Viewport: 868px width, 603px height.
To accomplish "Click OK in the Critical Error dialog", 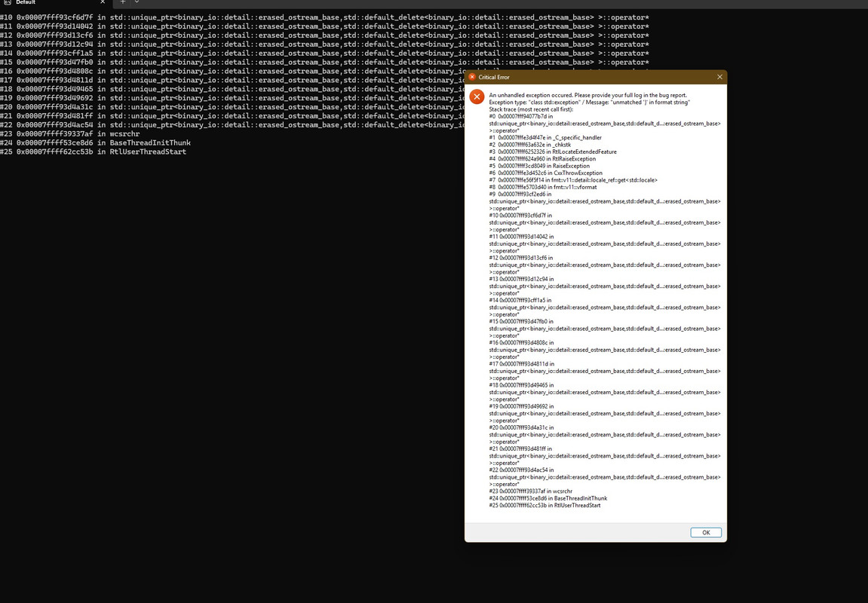I will point(706,532).
